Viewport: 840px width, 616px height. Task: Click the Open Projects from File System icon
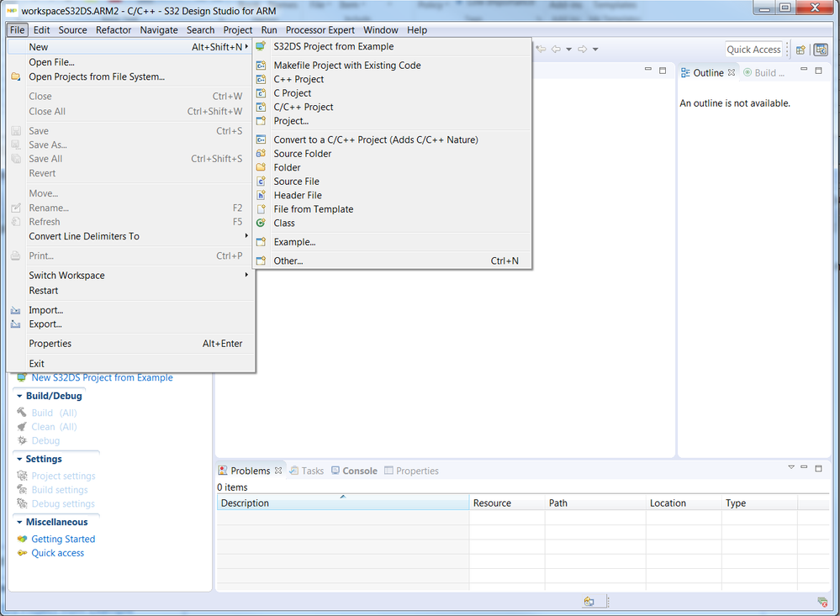[x=15, y=76]
